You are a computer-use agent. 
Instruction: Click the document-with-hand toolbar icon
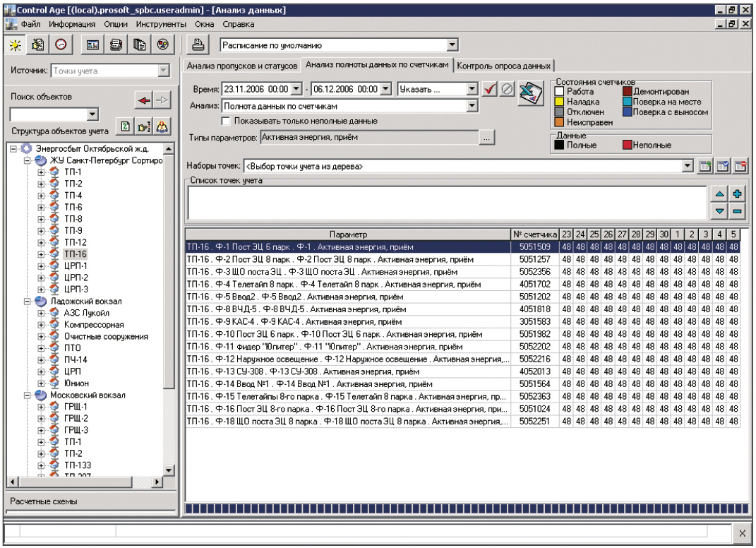[38, 45]
